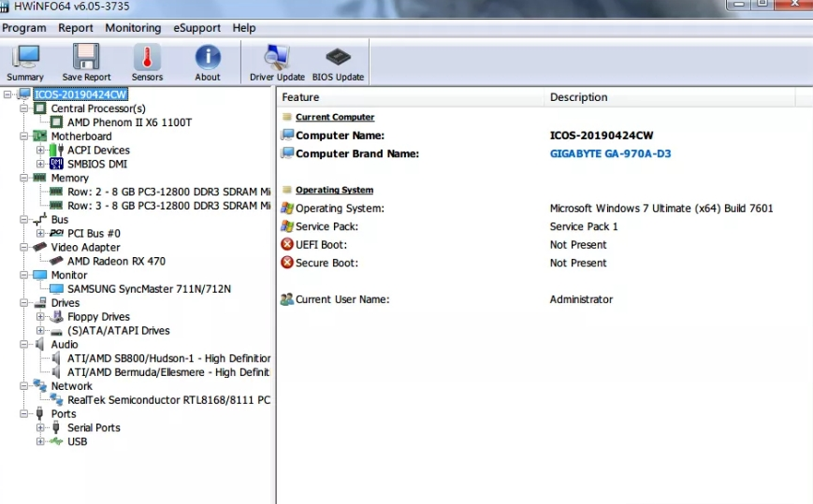Click the BIOS Update chip icon
813x504 pixels.
coord(338,62)
